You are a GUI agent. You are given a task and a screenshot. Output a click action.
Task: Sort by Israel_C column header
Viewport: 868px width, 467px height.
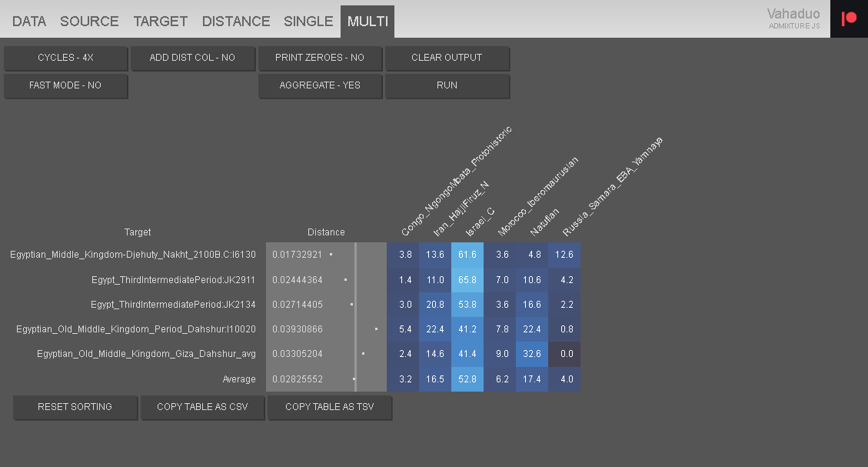(480, 222)
